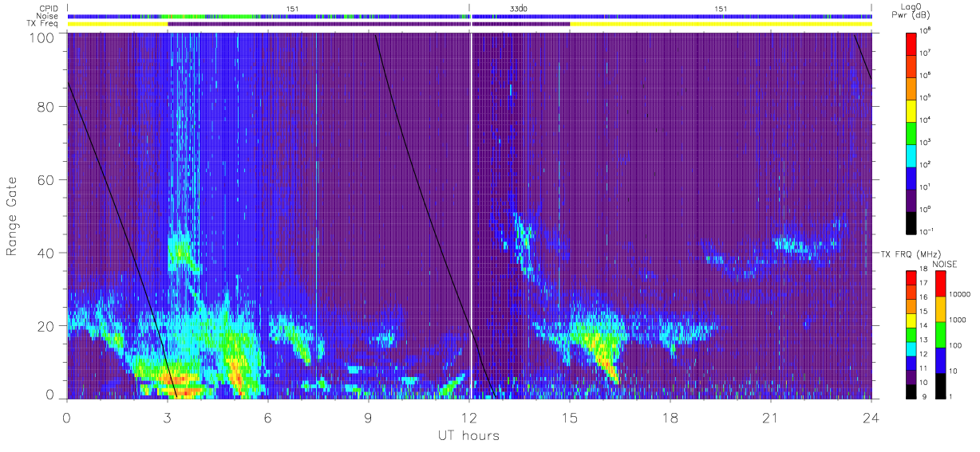Click the yellow TX Freq bar segment after 15 UT
Image resolution: width=980 pixels, height=452 pixels.
pos(721,24)
